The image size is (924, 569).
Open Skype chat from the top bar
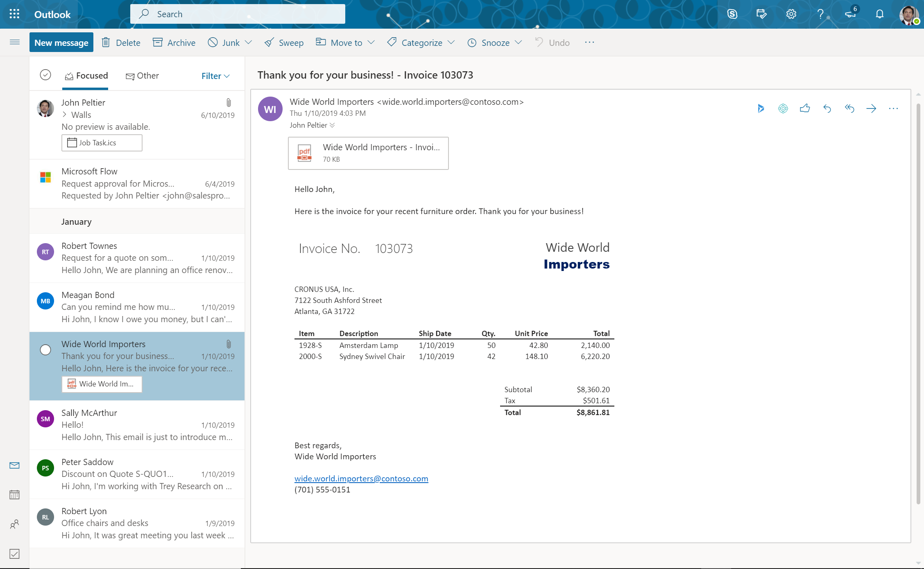[x=732, y=14]
